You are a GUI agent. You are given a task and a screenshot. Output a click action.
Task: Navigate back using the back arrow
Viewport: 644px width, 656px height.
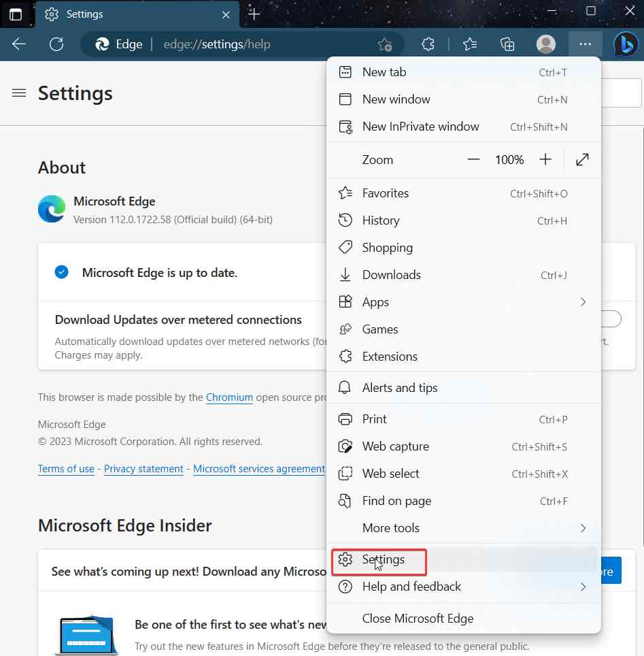pos(18,44)
